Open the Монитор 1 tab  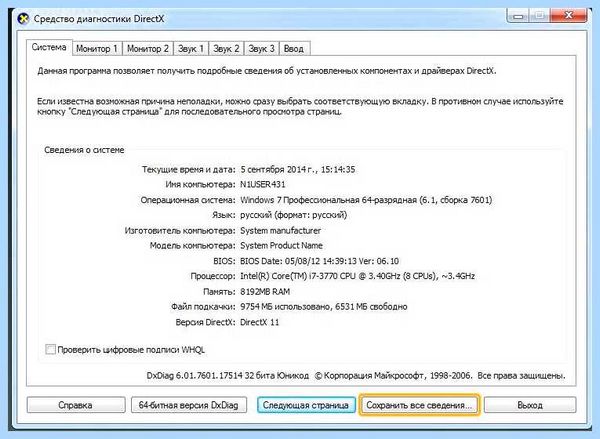click(97, 49)
